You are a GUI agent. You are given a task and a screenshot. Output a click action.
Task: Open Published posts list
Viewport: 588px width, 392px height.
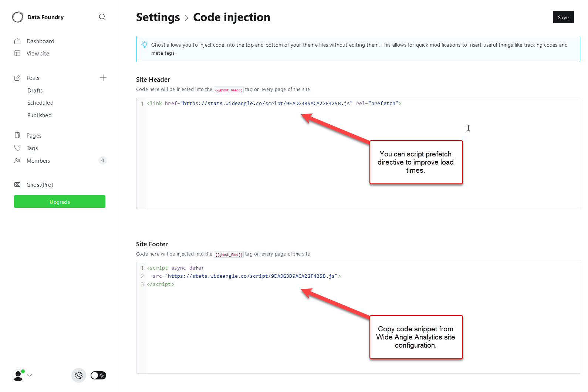coord(40,115)
